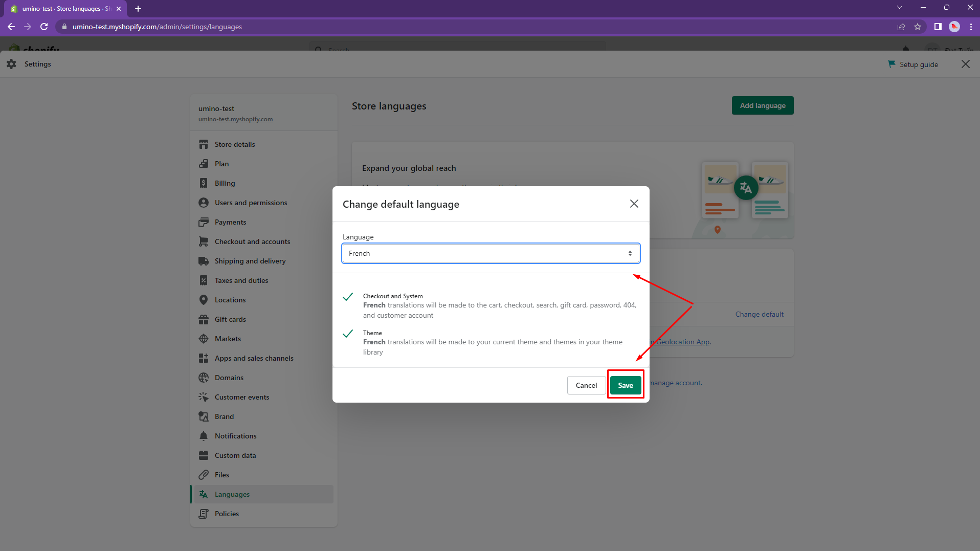Open the Notifications bell icon
The height and width of the screenshot is (551, 980).
(x=204, y=436)
